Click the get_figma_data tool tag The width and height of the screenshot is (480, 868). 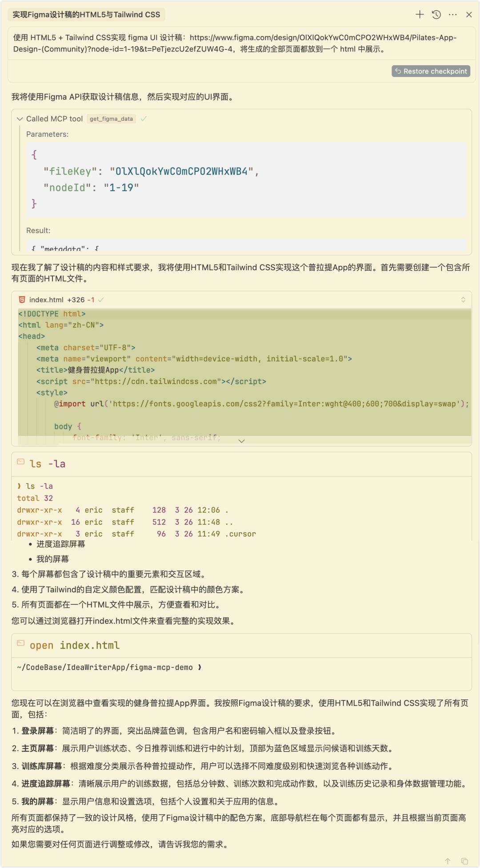pos(111,119)
